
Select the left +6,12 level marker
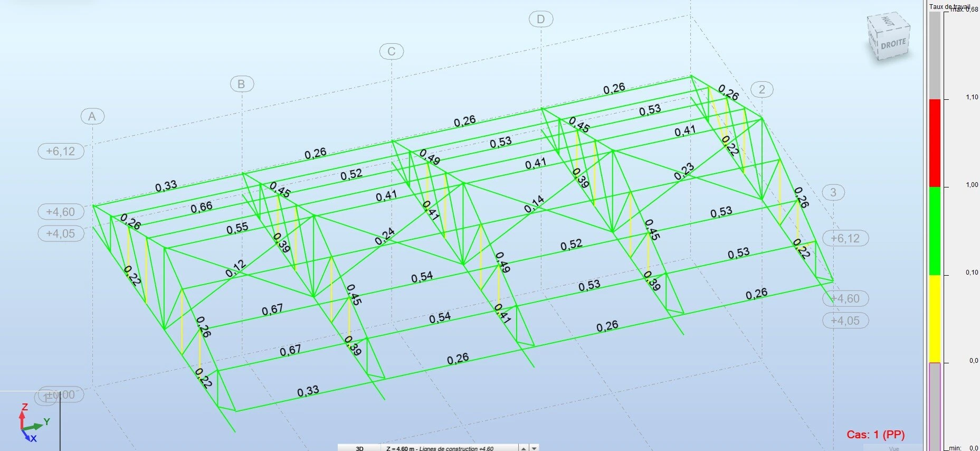pos(61,151)
